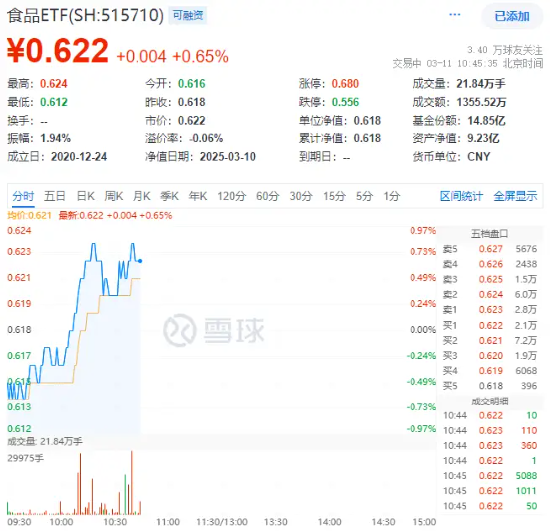The width and height of the screenshot is (550, 532).
Task: Click the 可融资 tag
Action: pyautogui.click(x=188, y=15)
